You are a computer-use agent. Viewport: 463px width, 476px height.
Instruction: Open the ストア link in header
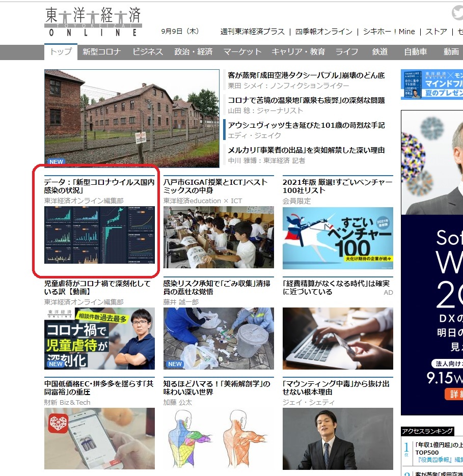tap(437, 32)
